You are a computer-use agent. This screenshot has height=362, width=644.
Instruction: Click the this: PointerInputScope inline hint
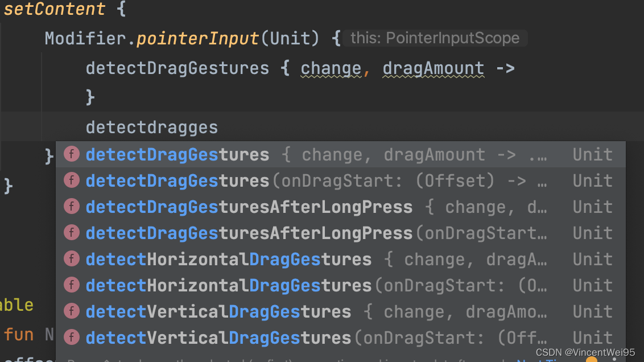[x=435, y=38]
